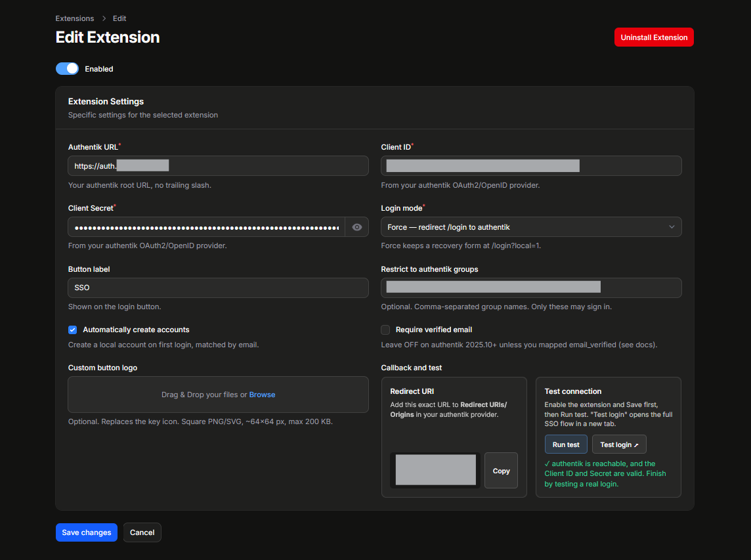Toggle the Enabled switch

click(67, 68)
